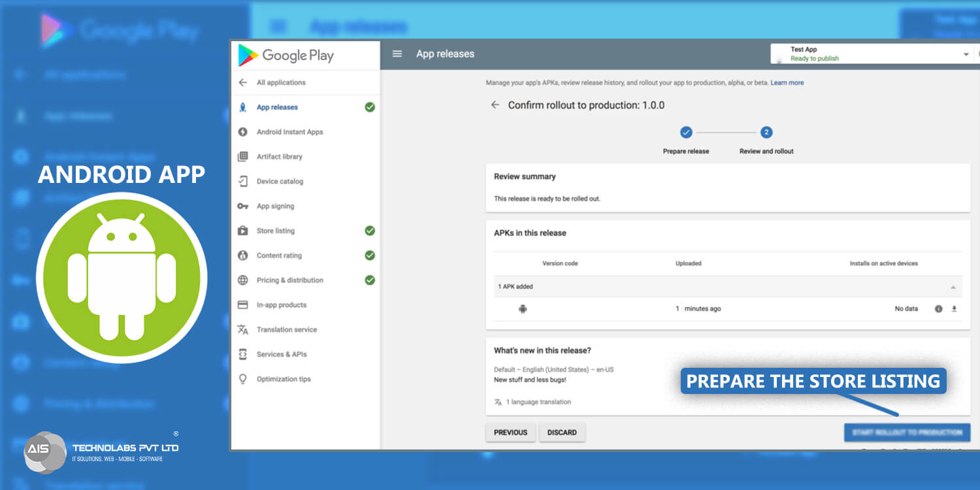The image size is (980, 490).
Task: Click the DISCARD button
Action: tap(562, 433)
